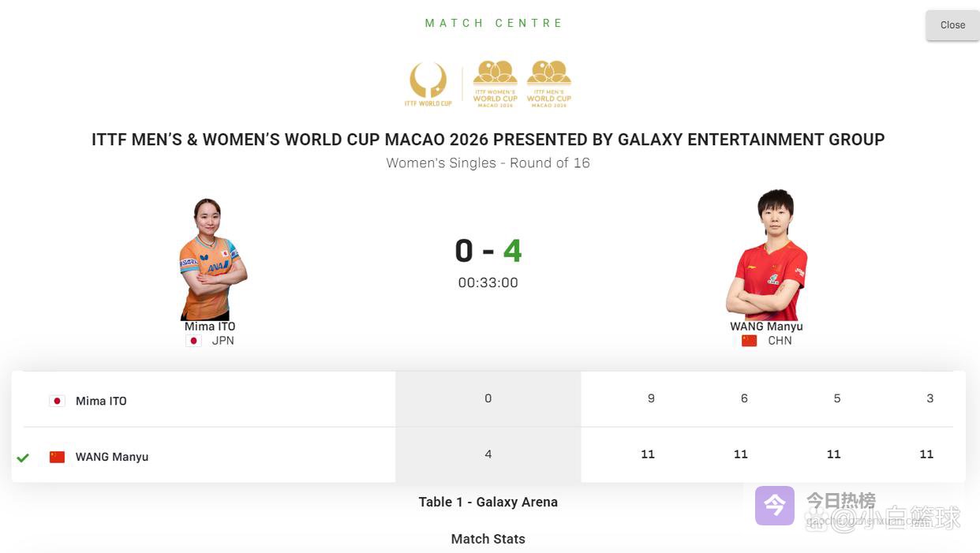Click the ITTF Women's World Cup logo
This screenshot has width=980, height=553.
[x=495, y=84]
